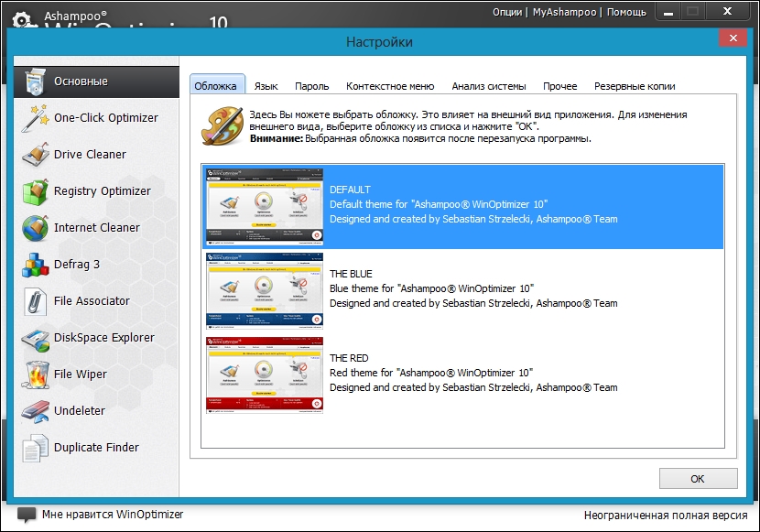Switch to the Контекстное меню tab
760x532 pixels.
click(x=390, y=86)
